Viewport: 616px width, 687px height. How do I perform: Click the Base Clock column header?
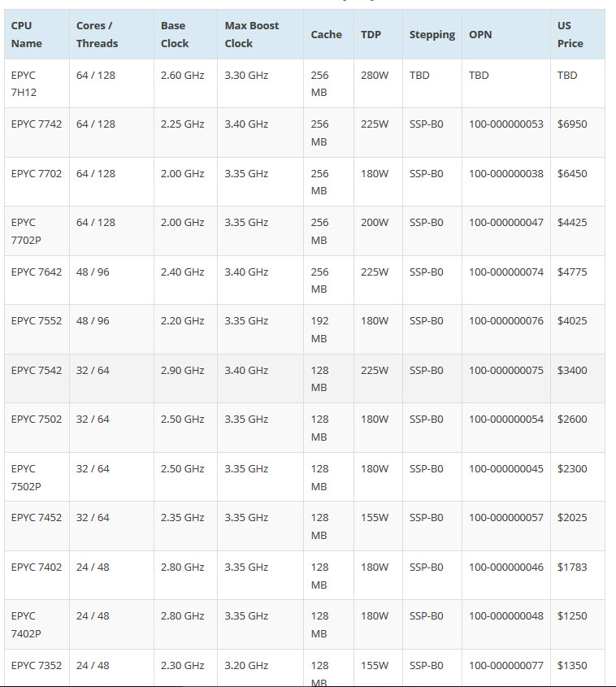(x=185, y=35)
